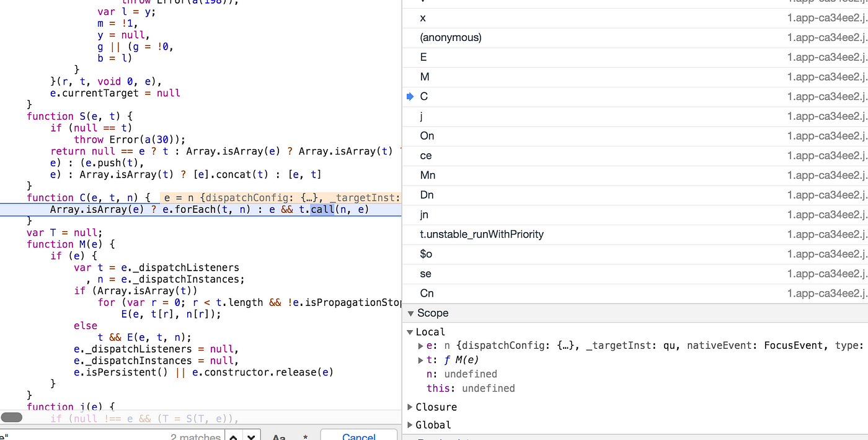
Task: Click code line 'if (Array.isArray(t))'
Action: click(136, 290)
